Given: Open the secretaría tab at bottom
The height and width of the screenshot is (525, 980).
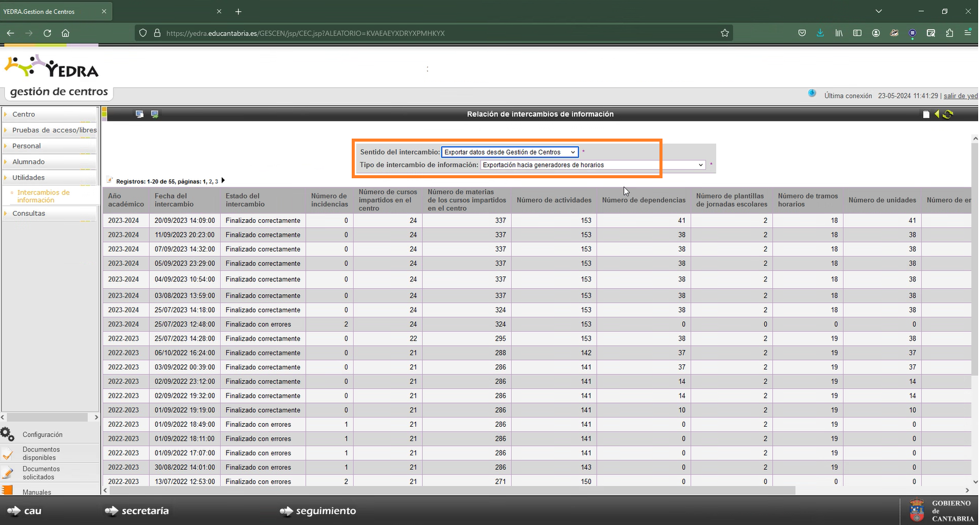Looking at the screenshot, I should click(137, 510).
